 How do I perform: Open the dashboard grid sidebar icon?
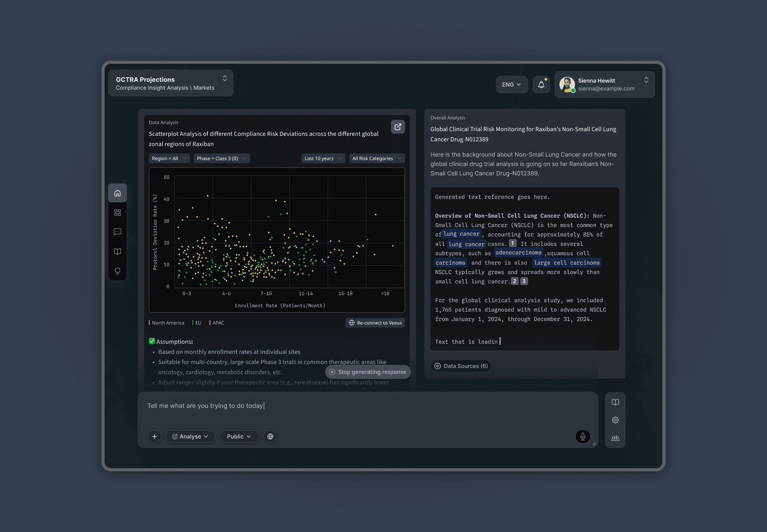click(118, 213)
